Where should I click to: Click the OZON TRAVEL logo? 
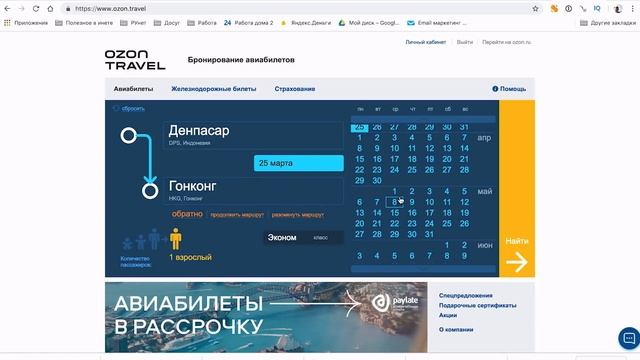pos(135,60)
